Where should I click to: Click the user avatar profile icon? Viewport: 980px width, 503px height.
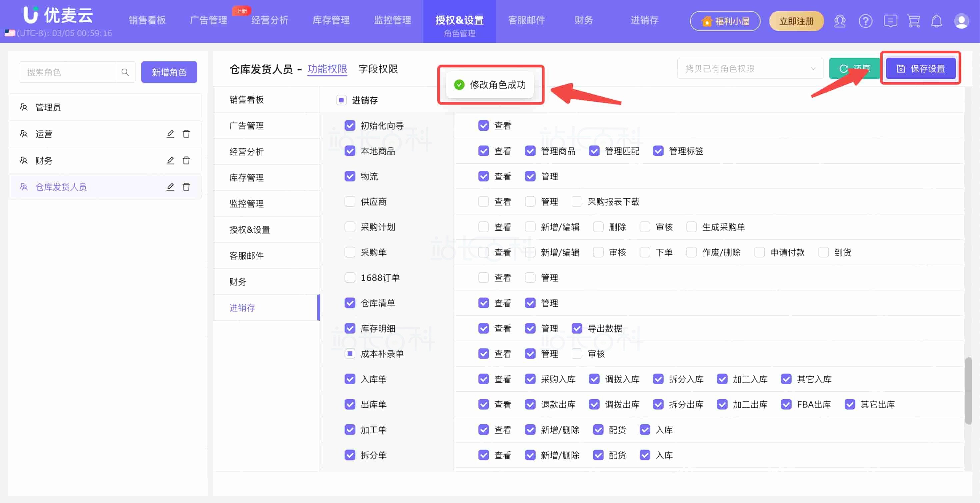[x=961, y=21]
